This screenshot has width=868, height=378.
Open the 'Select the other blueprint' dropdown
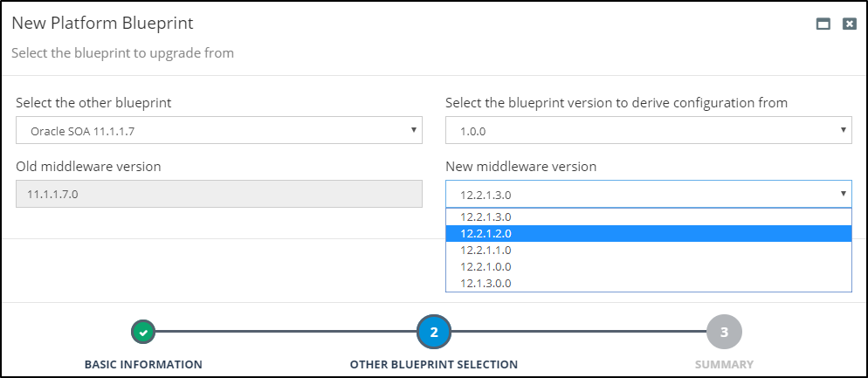218,131
